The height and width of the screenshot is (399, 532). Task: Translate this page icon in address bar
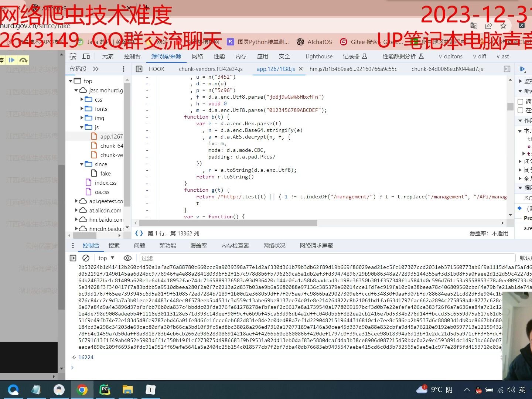point(474,25)
